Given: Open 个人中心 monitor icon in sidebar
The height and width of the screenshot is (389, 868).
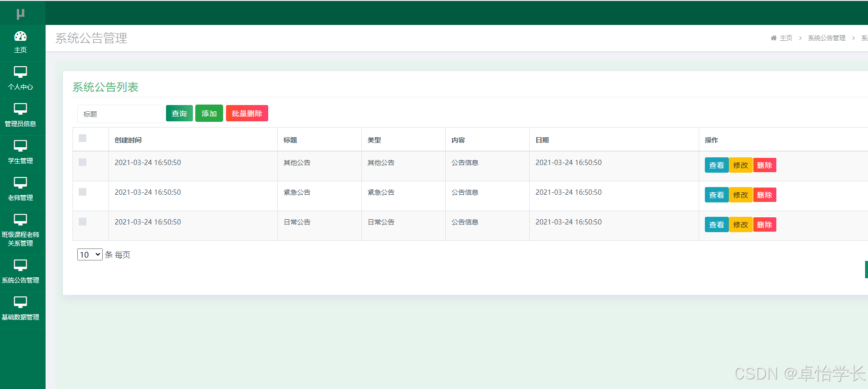Looking at the screenshot, I should point(20,72).
